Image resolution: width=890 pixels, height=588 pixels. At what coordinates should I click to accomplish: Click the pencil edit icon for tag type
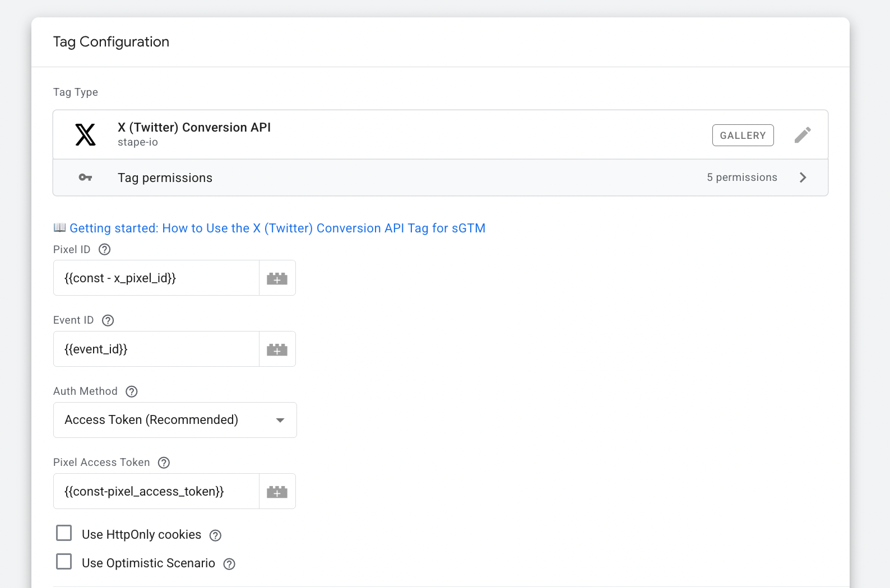coord(803,135)
